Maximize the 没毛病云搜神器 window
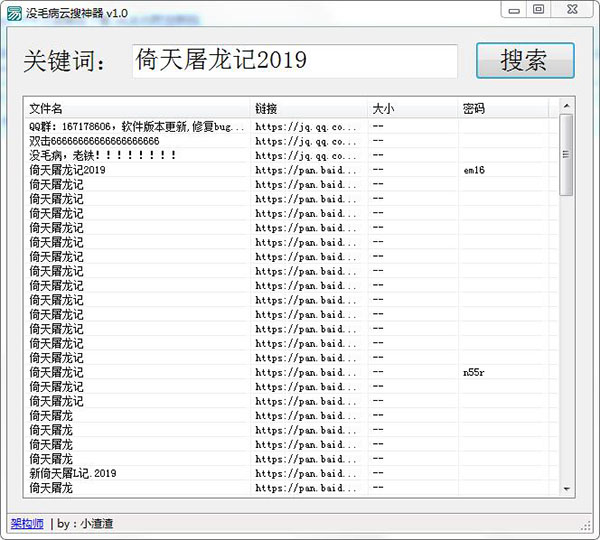The width and height of the screenshot is (600, 540). pos(538,9)
